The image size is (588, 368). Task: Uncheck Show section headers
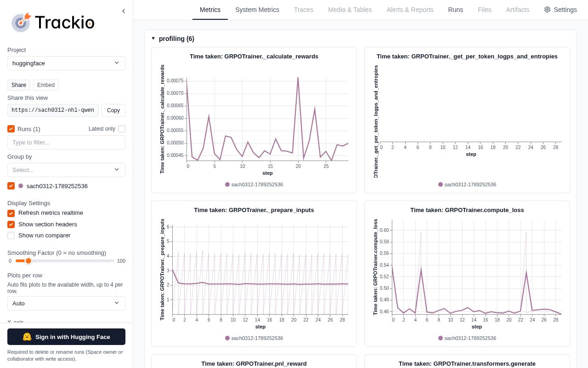tap(11, 224)
